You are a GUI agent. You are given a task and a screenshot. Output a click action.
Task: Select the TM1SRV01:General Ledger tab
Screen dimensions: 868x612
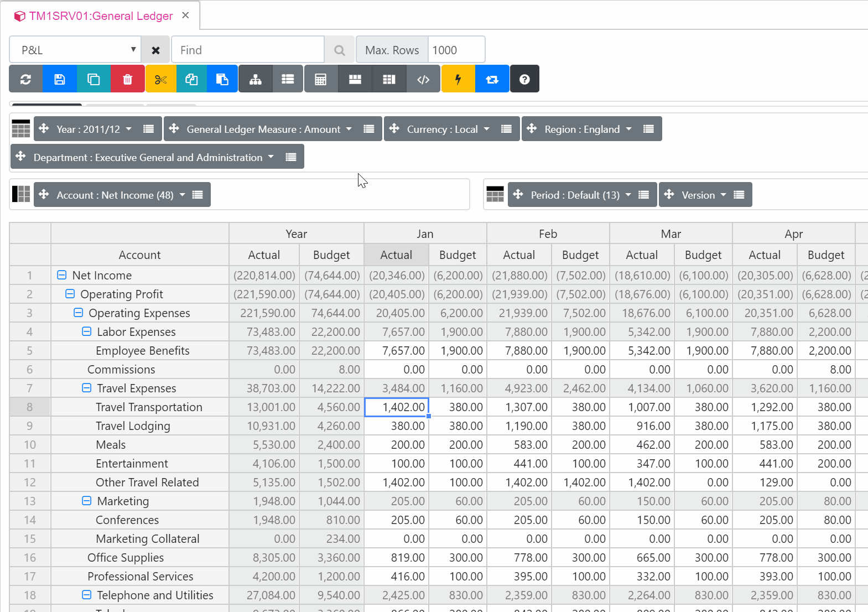[100, 16]
